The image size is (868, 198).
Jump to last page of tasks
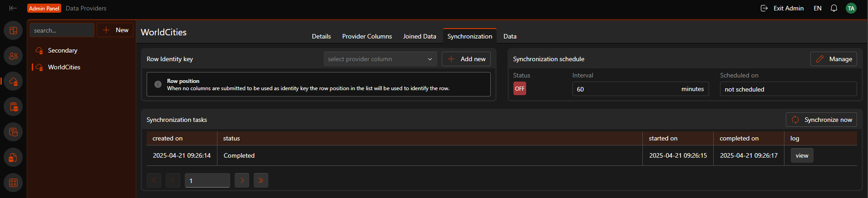261,180
